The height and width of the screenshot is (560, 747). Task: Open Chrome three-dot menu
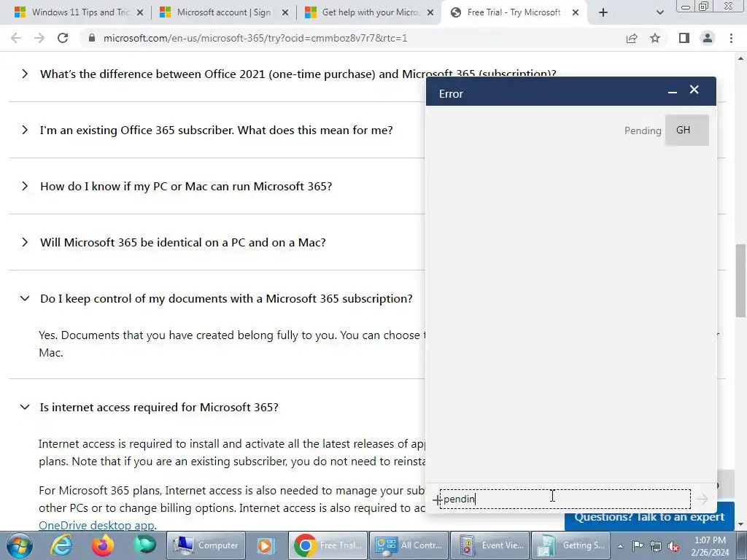731,38
